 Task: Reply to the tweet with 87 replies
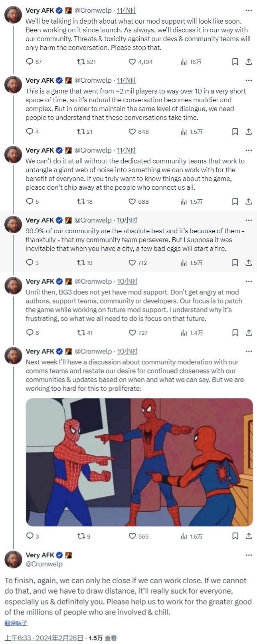[30, 62]
